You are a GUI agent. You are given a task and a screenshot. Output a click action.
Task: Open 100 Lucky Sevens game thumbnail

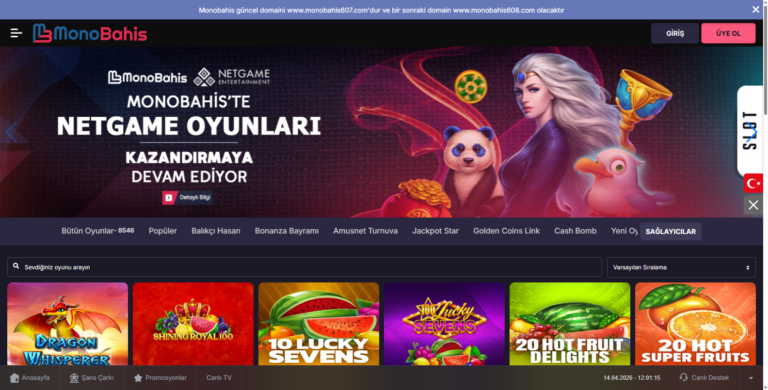(x=444, y=324)
